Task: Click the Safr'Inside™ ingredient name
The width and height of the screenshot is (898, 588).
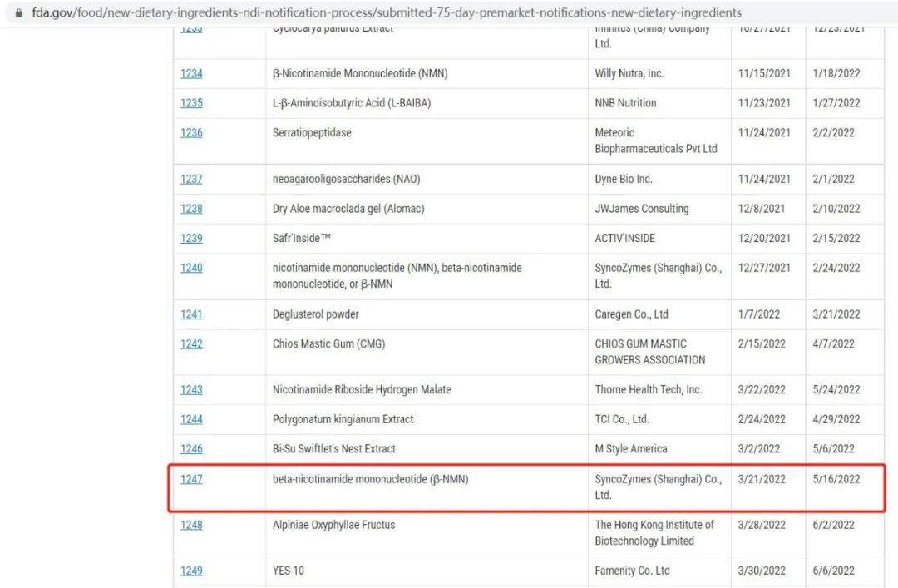Action: 302,239
